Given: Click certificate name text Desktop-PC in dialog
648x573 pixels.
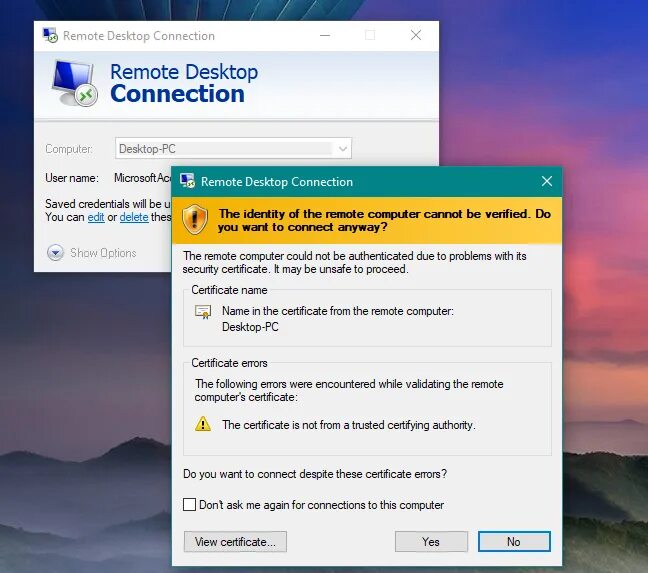Looking at the screenshot, I should pyautogui.click(x=250, y=327).
